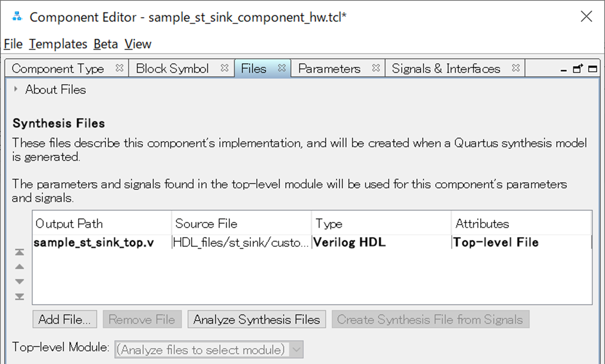Viewport: 605px width, 364px height.
Task: Minimize the tab panel
Action: (563, 70)
